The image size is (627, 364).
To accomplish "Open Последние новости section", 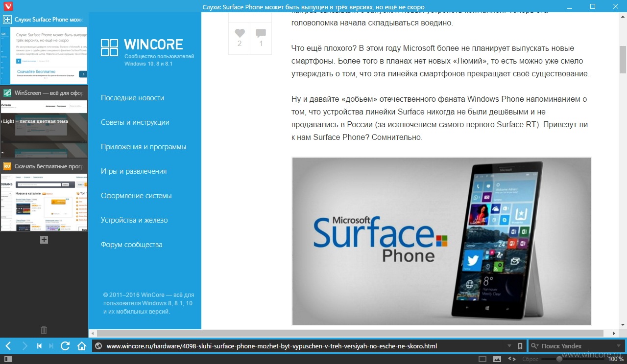I will point(132,98).
